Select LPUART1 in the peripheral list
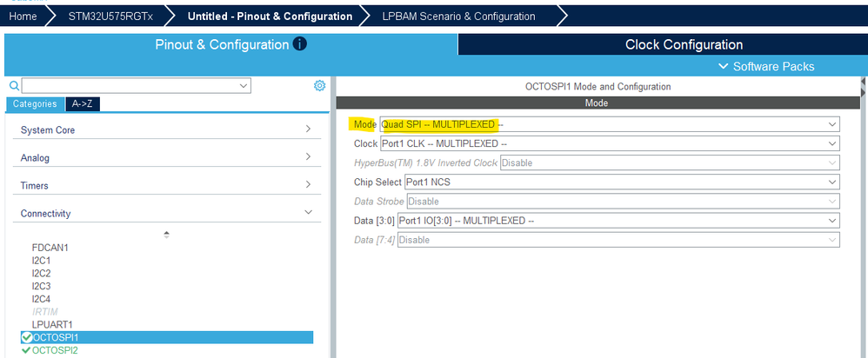The image size is (868, 358). tap(52, 324)
